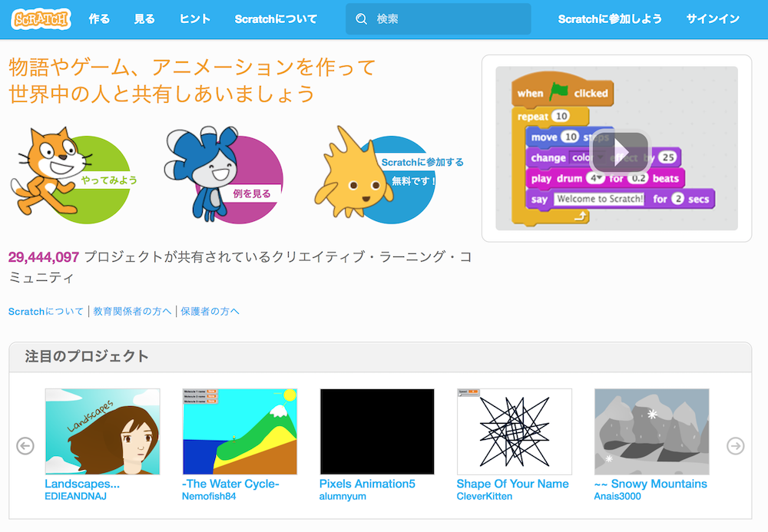
Task: Click サインイン to sign in
Action: 713,19
